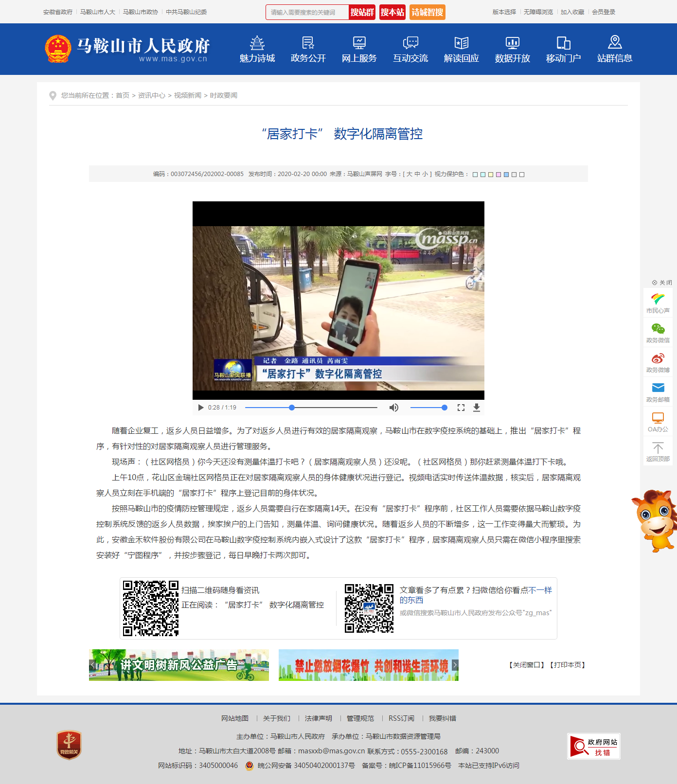The width and height of the screenshot is (677, 784).
Task: Play the video
Action: 201,408
